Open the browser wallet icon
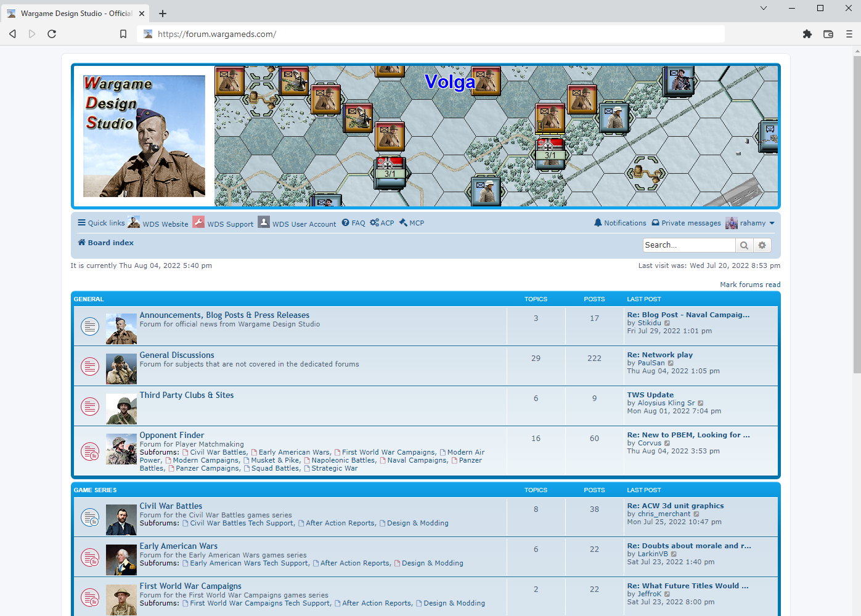The height and width of the screenshot is (616, 861). (x=828, y=34)
